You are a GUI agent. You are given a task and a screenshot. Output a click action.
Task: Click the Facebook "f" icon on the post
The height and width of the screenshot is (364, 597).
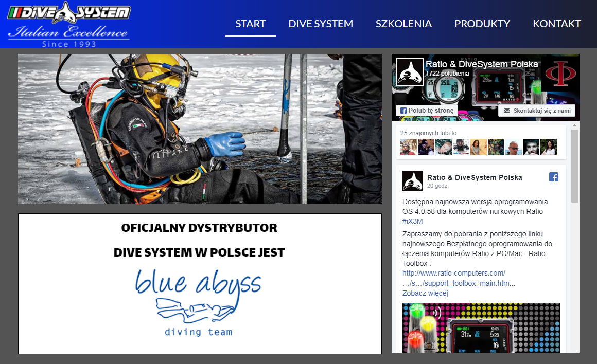[x=553, y=176]
